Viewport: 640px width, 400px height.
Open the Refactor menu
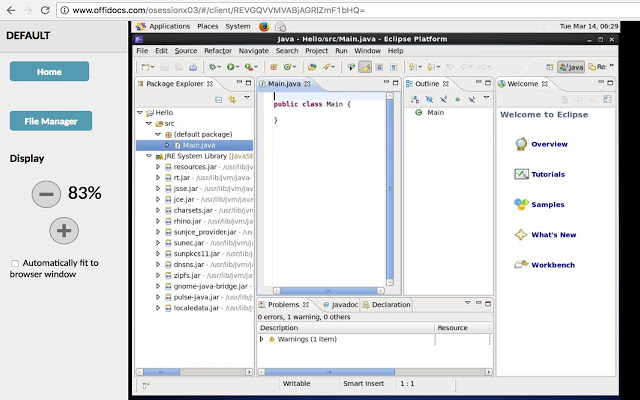(218, 51)
